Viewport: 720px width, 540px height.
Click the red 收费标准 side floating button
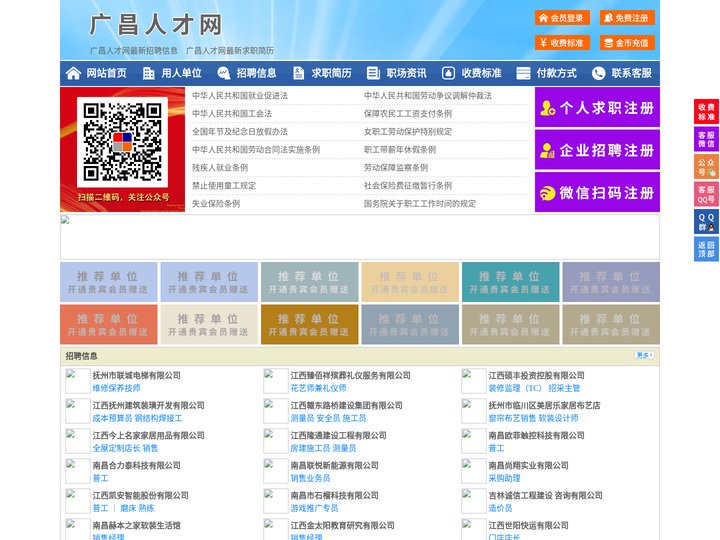(706, 112)
